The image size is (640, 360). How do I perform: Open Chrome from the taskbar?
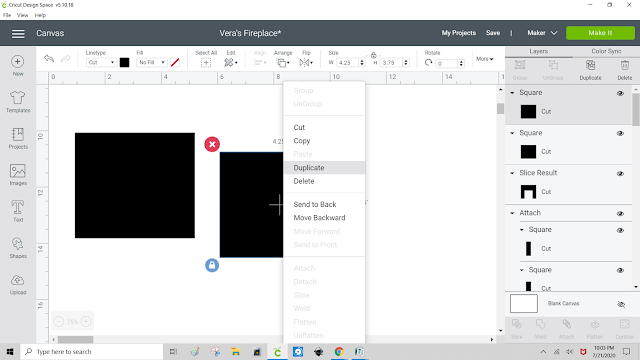pos(339,351)
